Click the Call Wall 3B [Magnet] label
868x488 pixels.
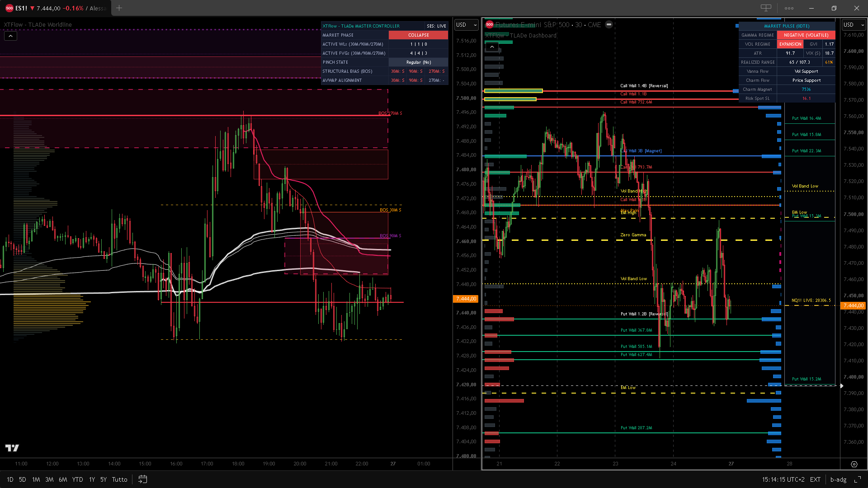[x=642, y=151]
